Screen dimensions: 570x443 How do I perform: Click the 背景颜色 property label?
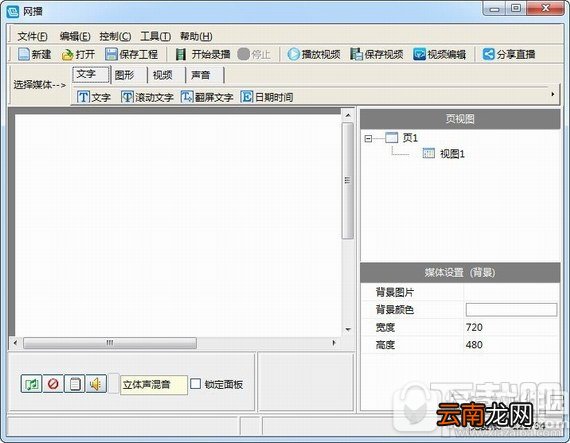395,310
